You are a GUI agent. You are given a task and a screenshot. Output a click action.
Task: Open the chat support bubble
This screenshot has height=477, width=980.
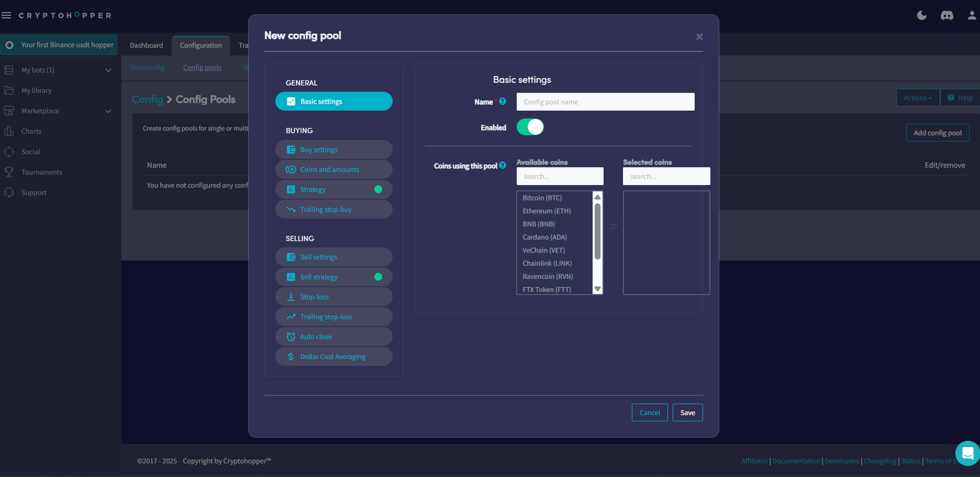click(x=968, y=453)
